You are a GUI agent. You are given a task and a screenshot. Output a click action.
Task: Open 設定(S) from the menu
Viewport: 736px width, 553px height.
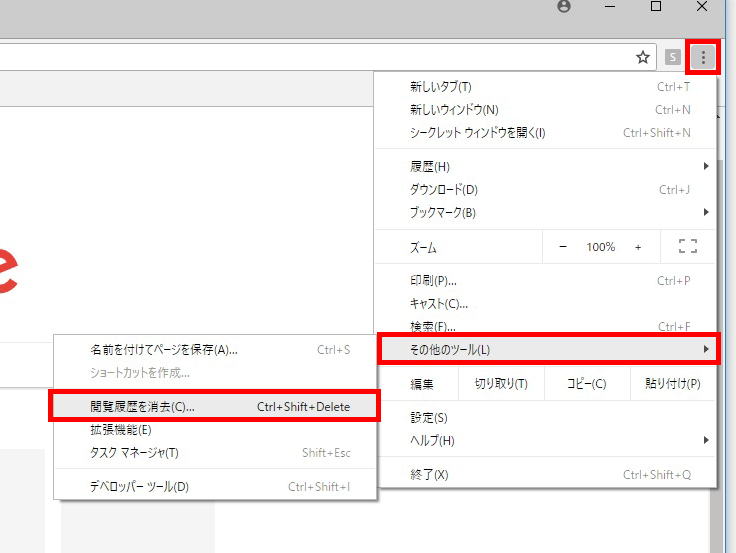coord(545,418)
